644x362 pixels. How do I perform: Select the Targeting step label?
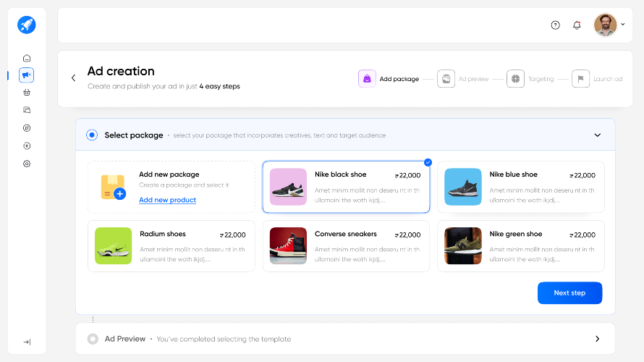(541, 79)
